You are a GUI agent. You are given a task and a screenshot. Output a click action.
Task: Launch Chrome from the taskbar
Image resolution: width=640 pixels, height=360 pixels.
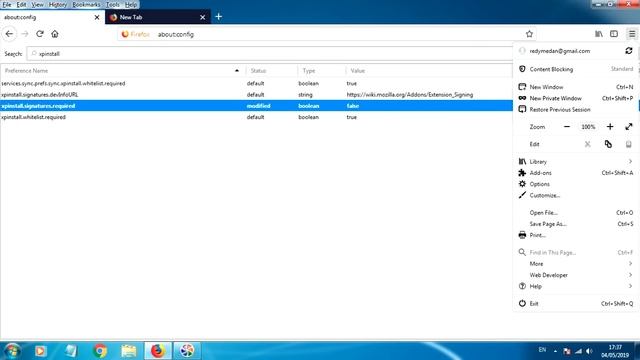pyautogui.click(x=100, y=351)
